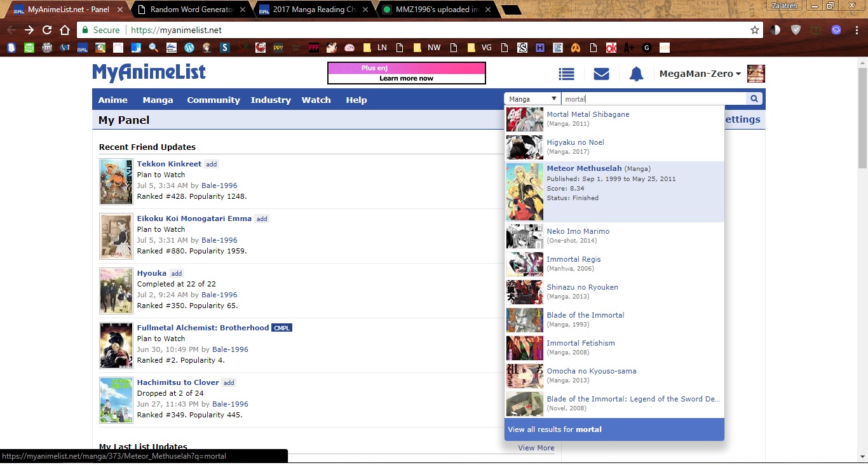The height and width of the screenshot is (465, 868).
Task: Open the NW bookmarks folder
Action: pos(426,48)
